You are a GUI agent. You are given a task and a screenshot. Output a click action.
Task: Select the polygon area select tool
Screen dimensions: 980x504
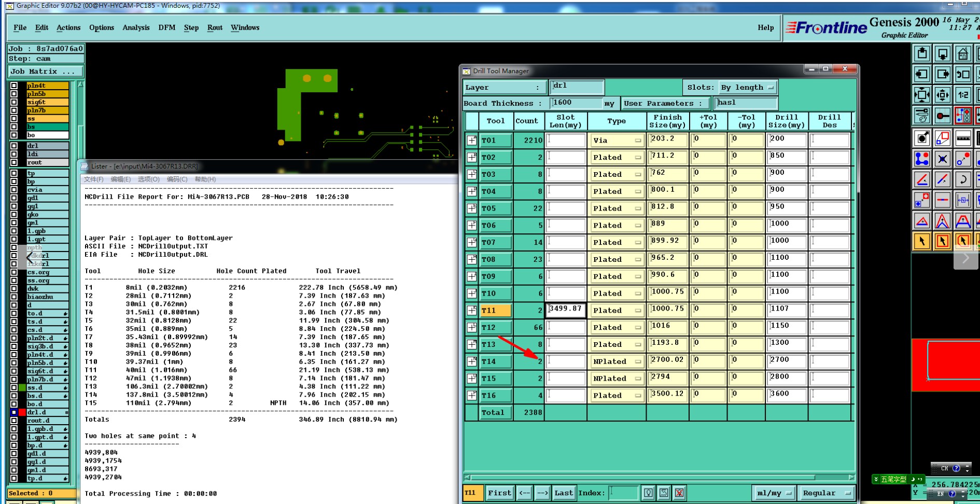point(963,241)
